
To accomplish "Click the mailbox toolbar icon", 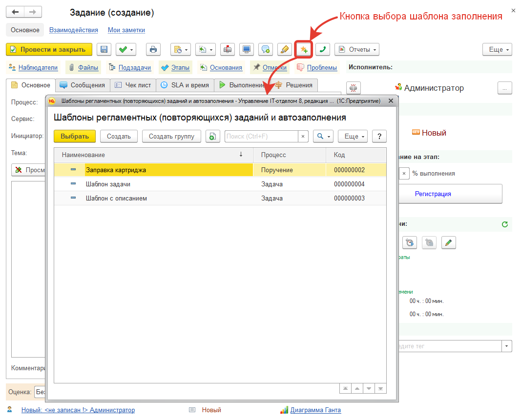I will tap(228, 49).
